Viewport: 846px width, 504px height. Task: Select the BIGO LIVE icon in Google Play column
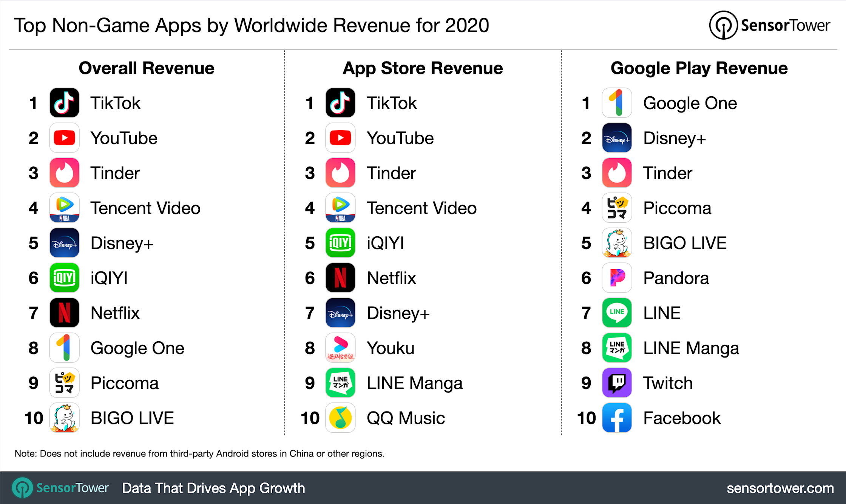point(616,243)
